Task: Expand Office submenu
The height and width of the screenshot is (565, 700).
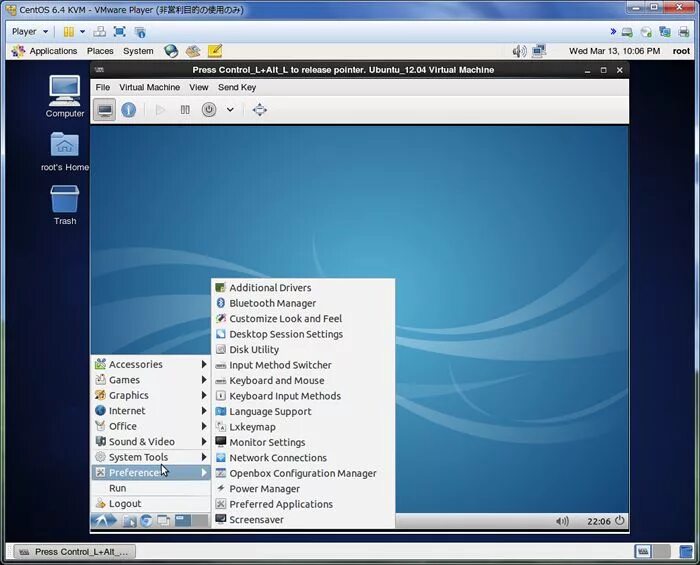Action: tap(151, 426)
